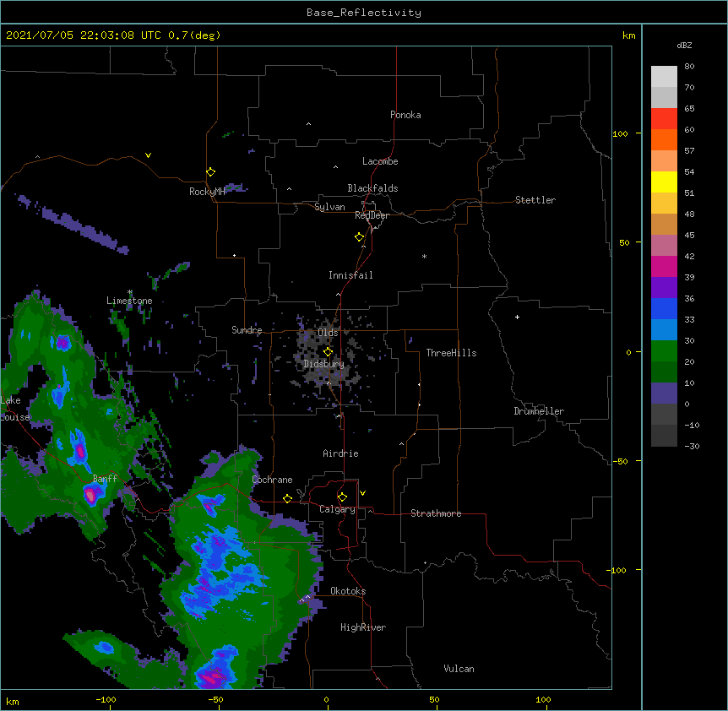Pick the purple swatch next to 39 dBZ
This screenshot has height=711, width=728.
coord(664,288)
